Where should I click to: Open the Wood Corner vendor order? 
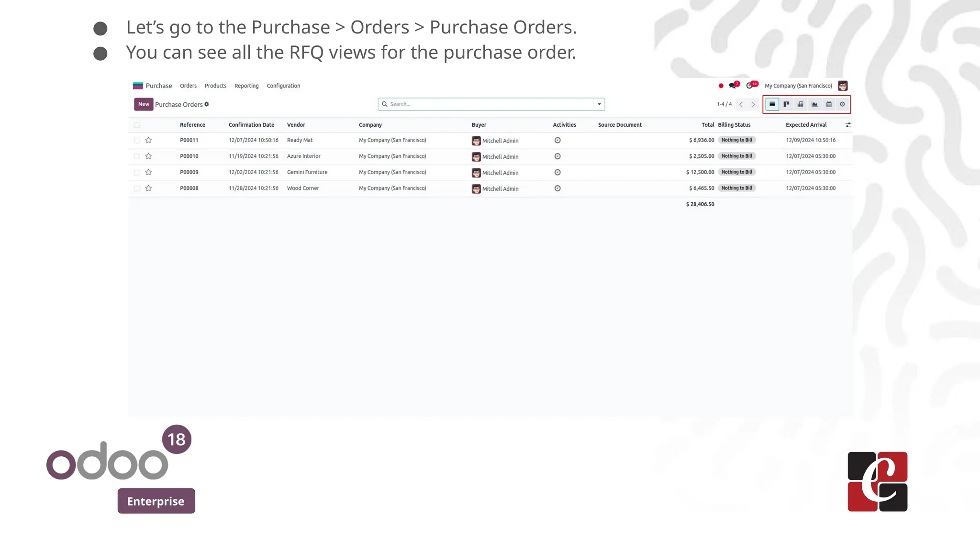303,188
